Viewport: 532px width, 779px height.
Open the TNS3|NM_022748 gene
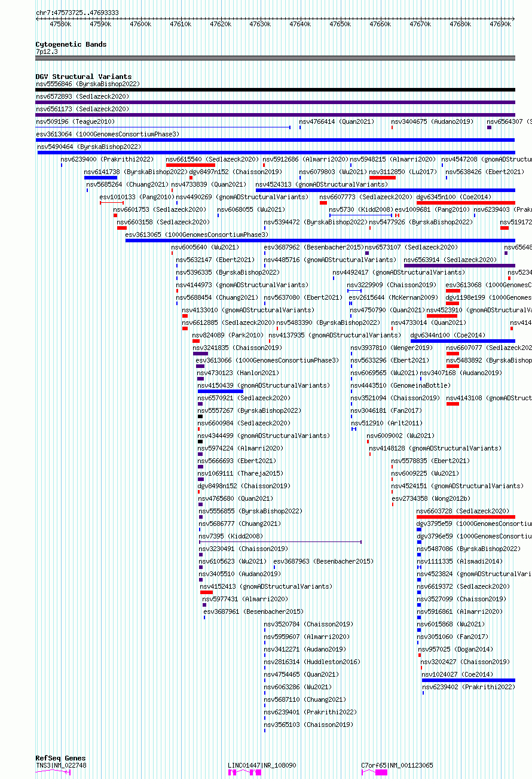[x=61, y=765]
